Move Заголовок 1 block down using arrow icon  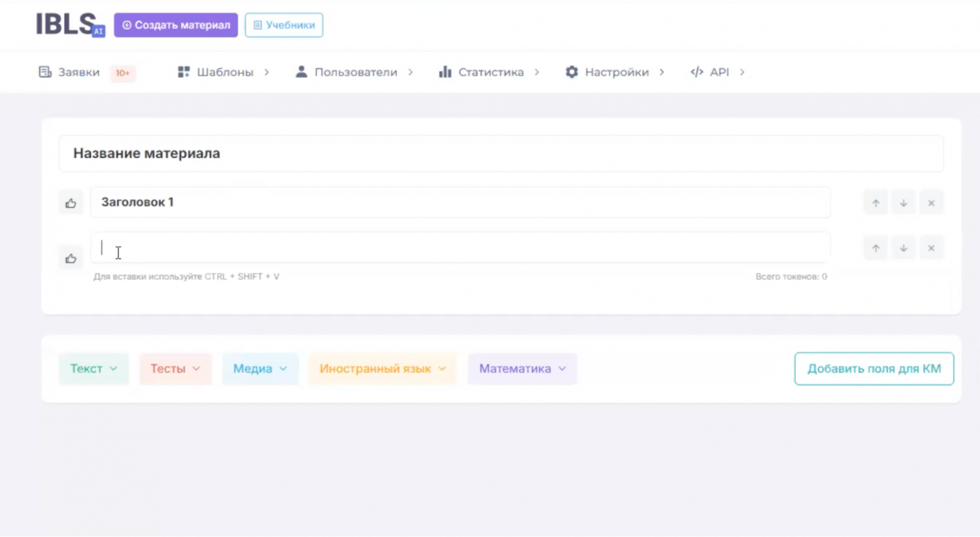(x=903, y=202)
